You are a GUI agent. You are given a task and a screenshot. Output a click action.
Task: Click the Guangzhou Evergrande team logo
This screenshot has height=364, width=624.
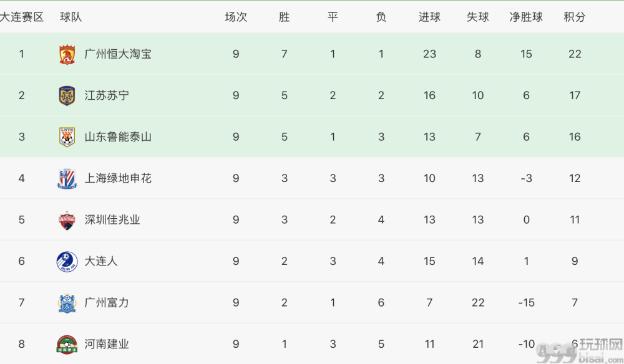(67, 54)
